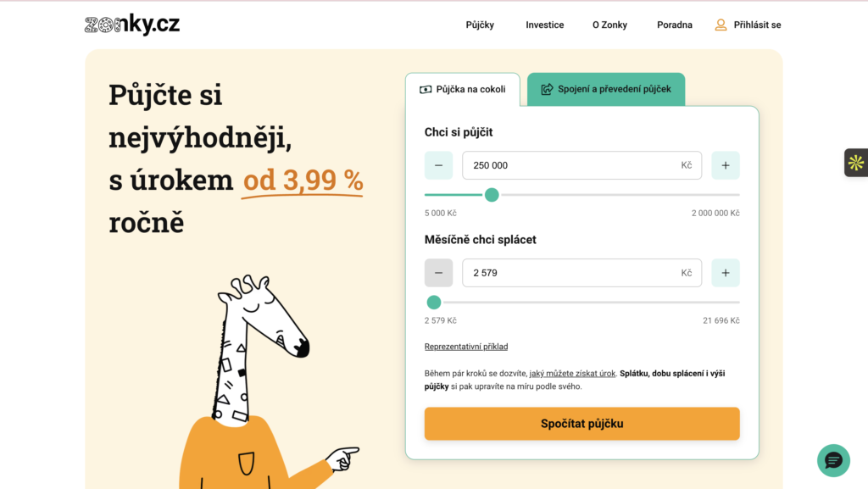Decrease monthly payment with minus button
This screenshot has height=489, width=868.
coord(438,273)
